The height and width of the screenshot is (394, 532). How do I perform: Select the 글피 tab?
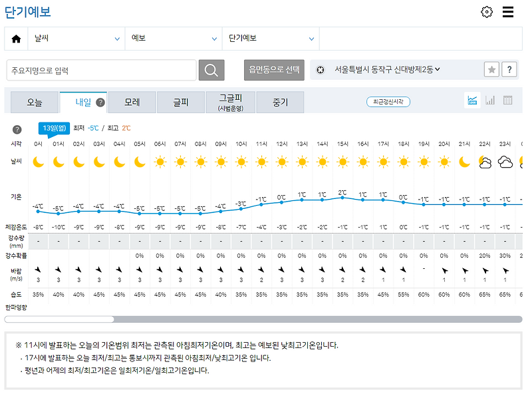click(x=181, y=102)
